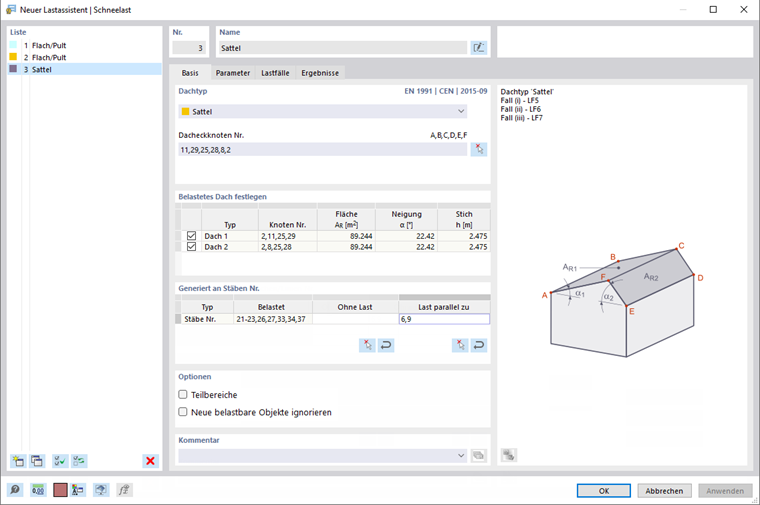Open the units and decimals 0.00 icon
760x505 pixels.
pos(38,490)
